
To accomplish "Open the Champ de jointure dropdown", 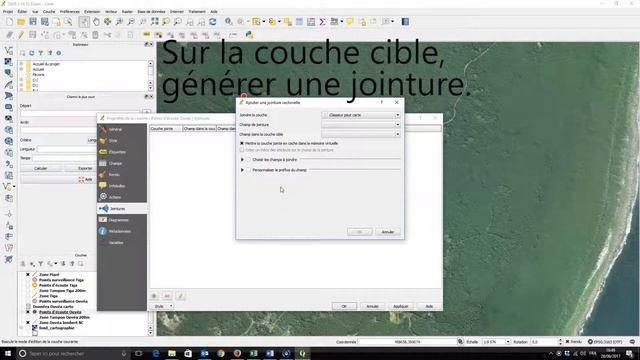I will [x=361, y=124].
